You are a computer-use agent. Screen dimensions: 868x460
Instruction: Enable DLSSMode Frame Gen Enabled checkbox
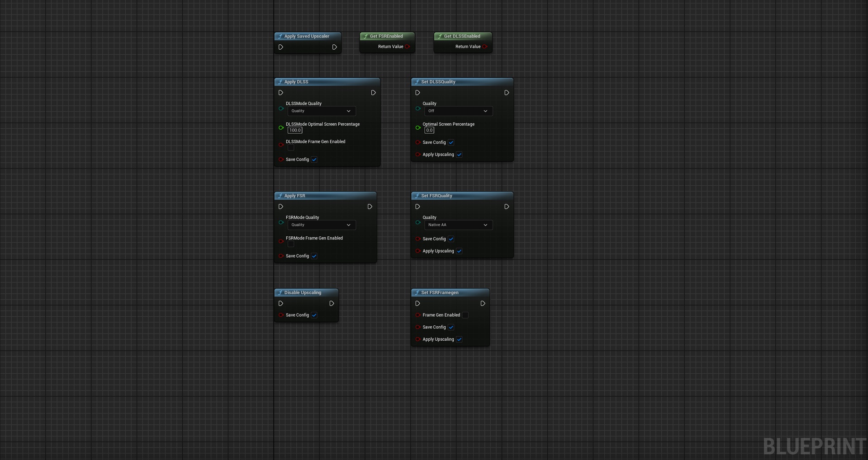click(291, 148)
